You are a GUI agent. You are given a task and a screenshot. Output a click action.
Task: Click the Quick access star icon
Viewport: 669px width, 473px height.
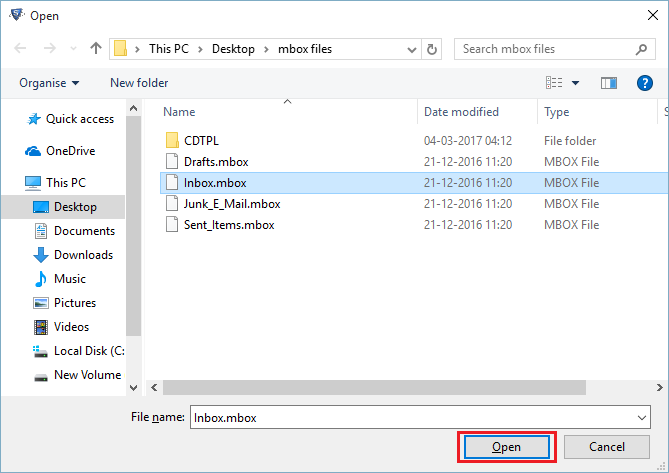34,119
